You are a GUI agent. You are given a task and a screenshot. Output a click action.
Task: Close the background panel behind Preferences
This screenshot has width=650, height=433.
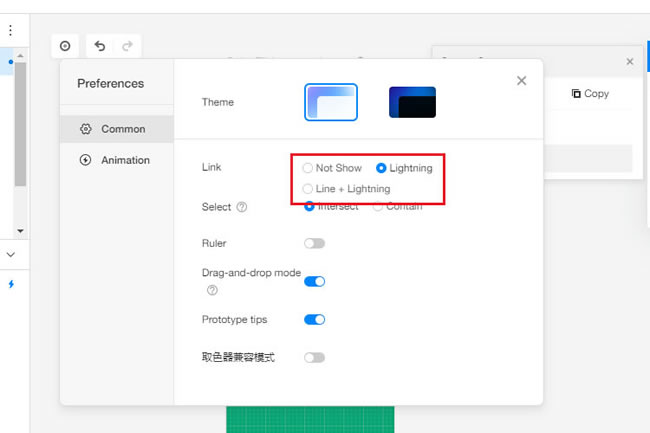tap(630, 62)
